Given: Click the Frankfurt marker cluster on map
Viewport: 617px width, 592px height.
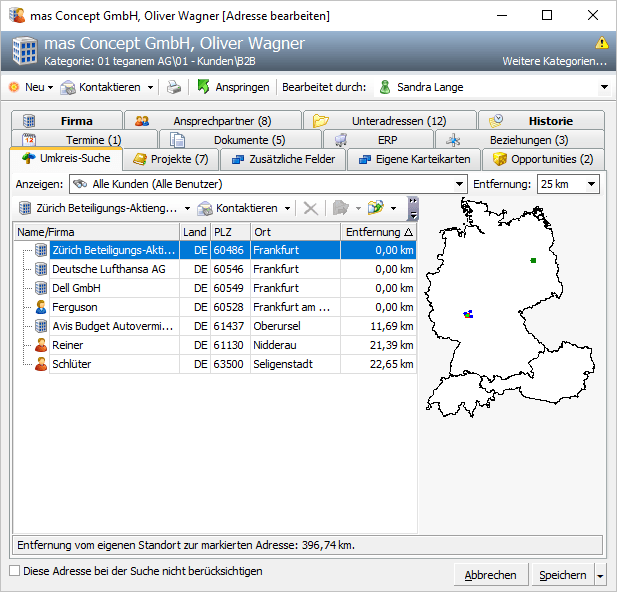Looking at the screenshot, I should coord(468,314).
